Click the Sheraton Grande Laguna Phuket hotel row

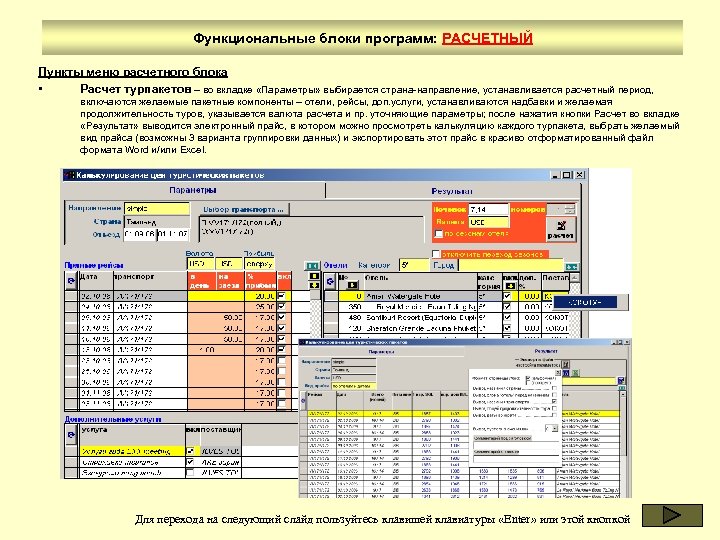tap(421, 329)
